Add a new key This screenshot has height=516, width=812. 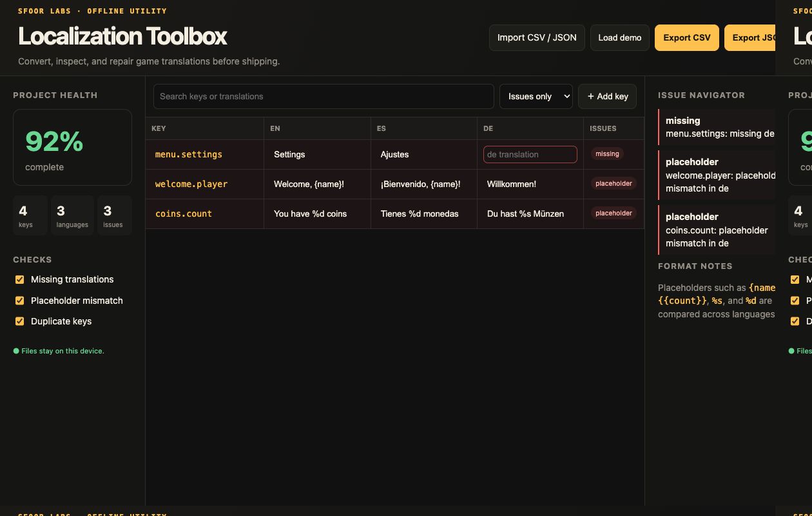607,96
